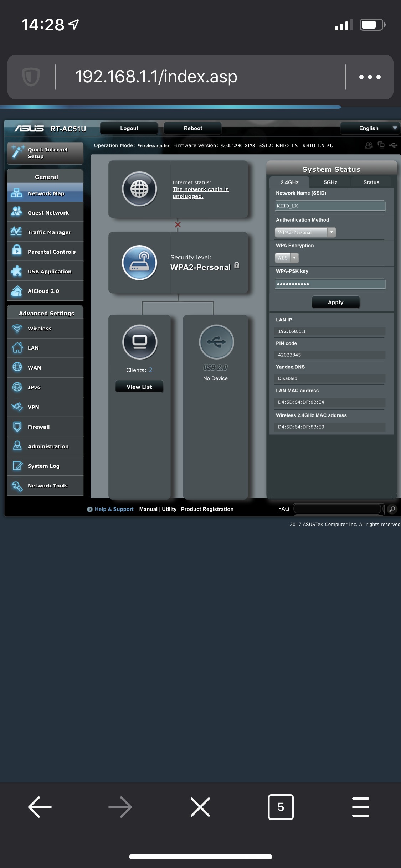This screenshot has width=401, height=868.
Task: Open Firewall settings
Action: (x=45, y=427)
